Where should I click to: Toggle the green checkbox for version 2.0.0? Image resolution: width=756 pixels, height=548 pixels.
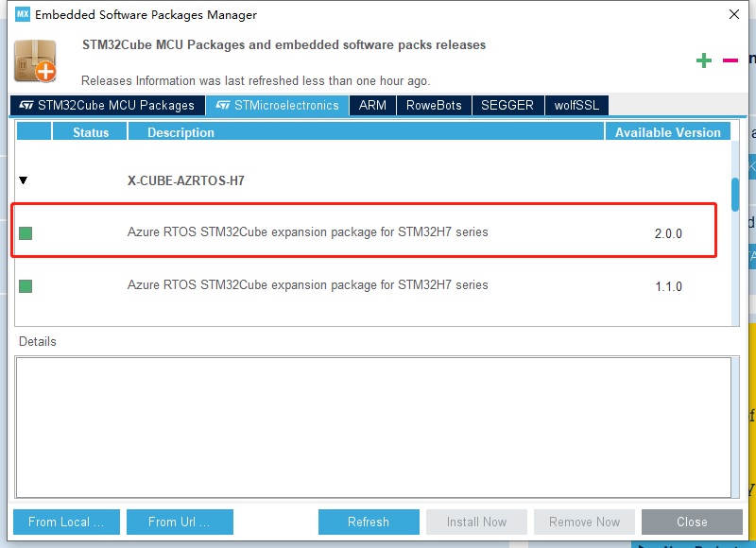[x=26, y=233]
